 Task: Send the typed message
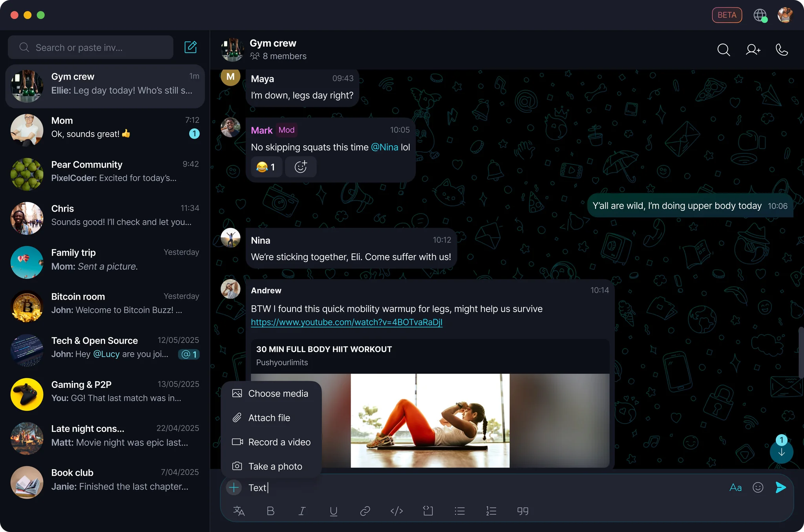[780, 487]
